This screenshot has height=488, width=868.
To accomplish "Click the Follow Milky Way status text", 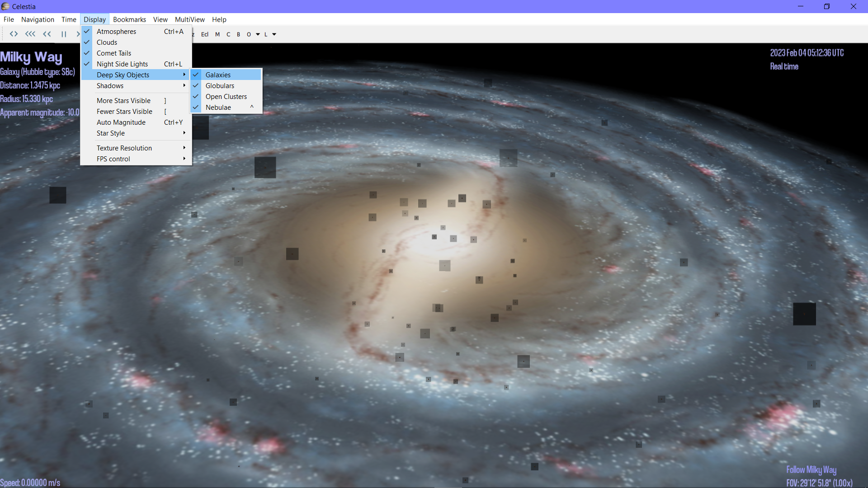I will point(811,470).
